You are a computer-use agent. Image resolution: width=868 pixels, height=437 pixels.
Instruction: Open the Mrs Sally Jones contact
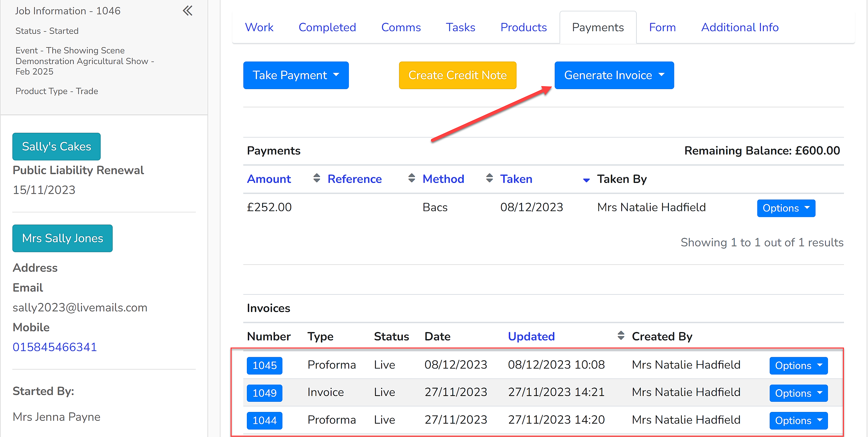coord(62,238)
